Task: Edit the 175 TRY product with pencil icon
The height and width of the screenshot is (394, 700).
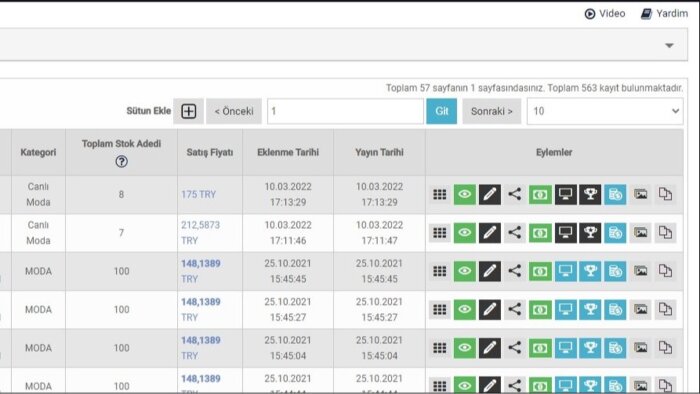Action: coord(490,195)
